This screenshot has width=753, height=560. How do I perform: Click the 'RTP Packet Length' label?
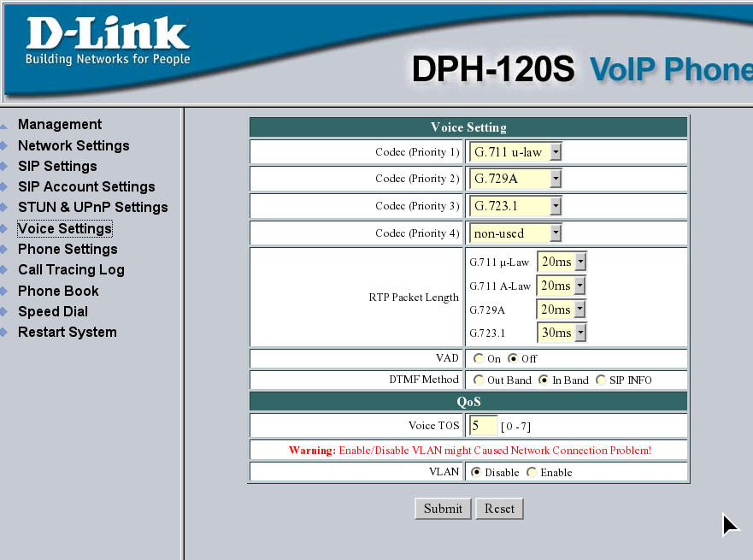414,298
